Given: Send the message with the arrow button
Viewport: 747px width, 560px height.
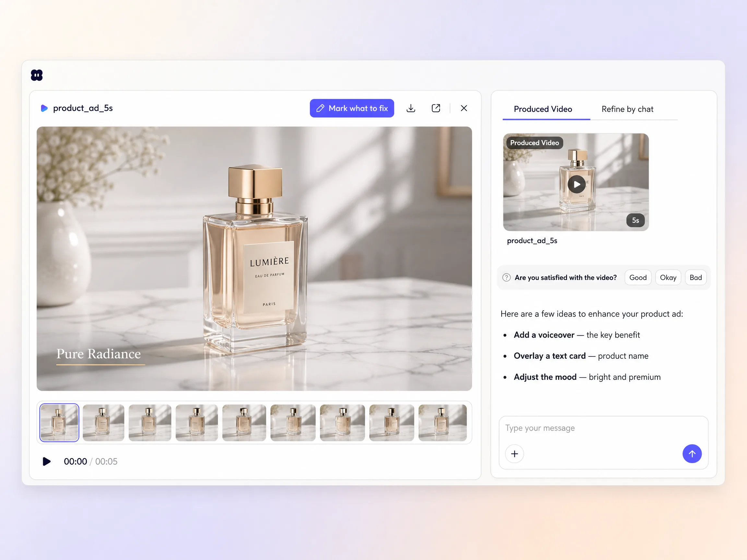Looking at the screenshot, I should 692,454.
